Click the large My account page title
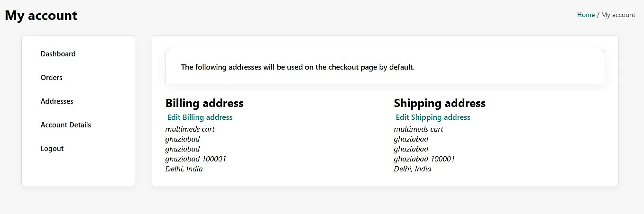Screen dimensions: 644x214 (41, 15)
